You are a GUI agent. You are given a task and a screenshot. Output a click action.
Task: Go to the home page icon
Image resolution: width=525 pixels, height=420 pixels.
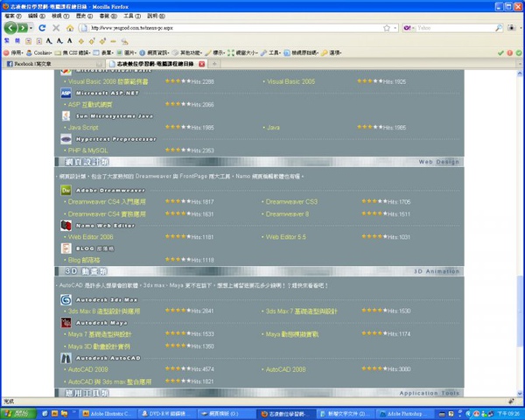70,28
